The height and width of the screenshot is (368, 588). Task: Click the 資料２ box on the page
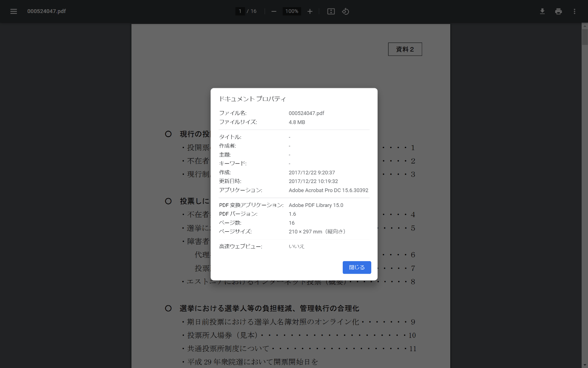click(x=405, y=49)
